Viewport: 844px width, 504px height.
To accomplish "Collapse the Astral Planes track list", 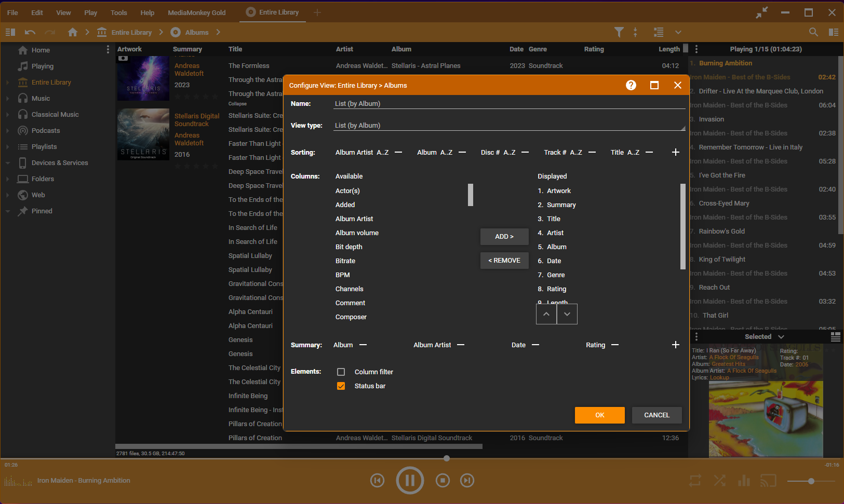I will pos(237,104).
